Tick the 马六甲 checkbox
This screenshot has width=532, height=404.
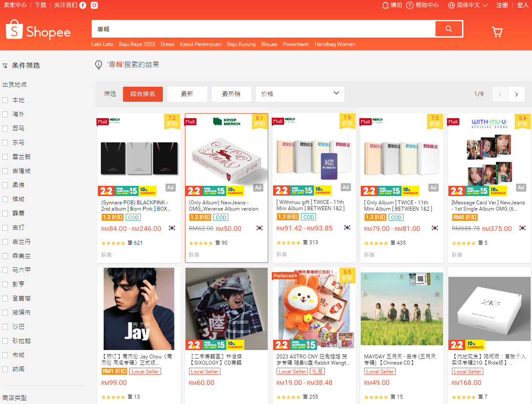[5, 270]
